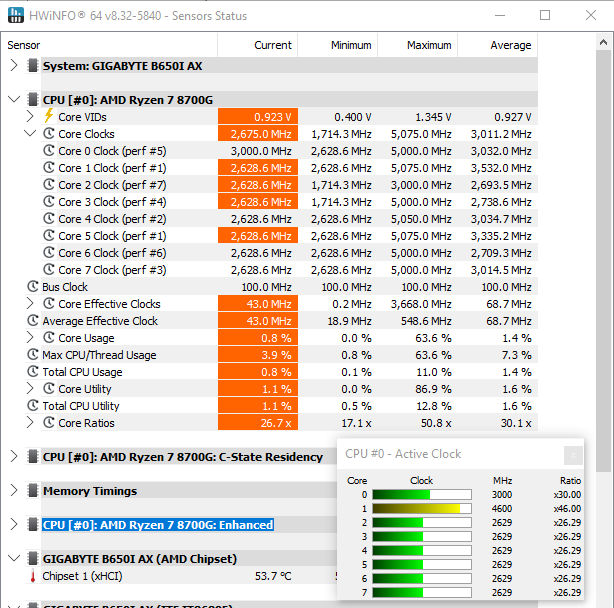Click the 2,675.0 MHz current Core Clocks value
Screen dimensions: 614x608
pos(258,134)
